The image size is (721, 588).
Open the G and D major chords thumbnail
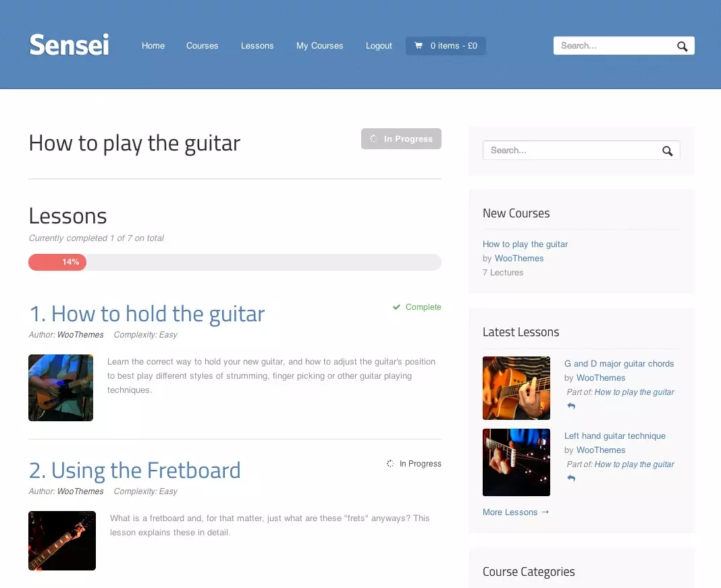tap(516, 388)
